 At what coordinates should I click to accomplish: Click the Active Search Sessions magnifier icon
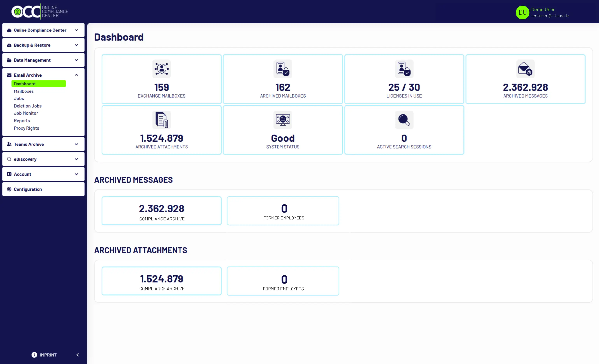point(404,120)
